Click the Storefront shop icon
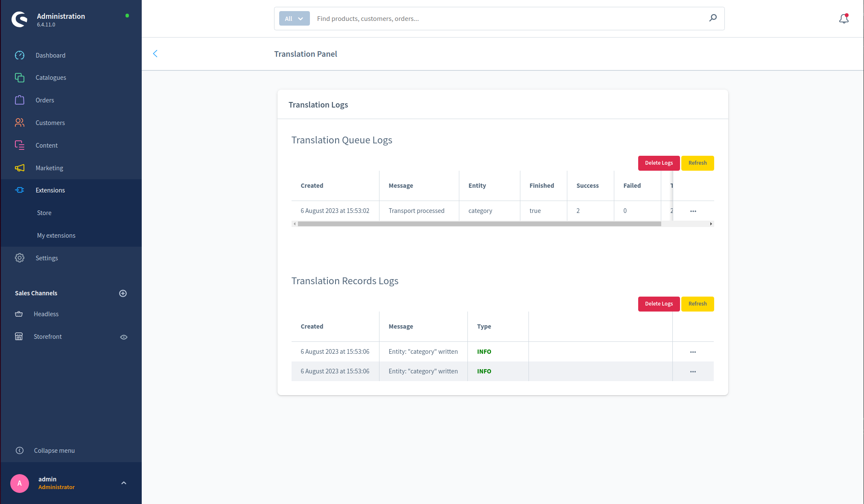 tap(19, 336)
